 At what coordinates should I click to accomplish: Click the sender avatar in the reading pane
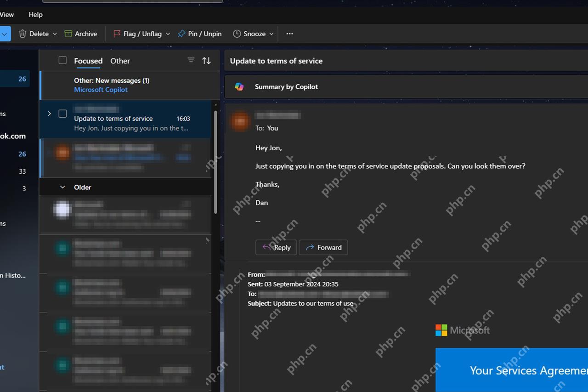(x=240, y=122)
